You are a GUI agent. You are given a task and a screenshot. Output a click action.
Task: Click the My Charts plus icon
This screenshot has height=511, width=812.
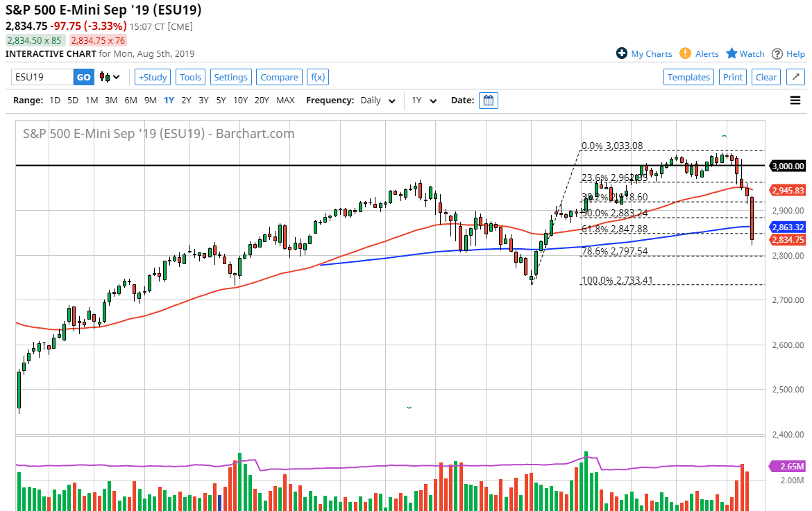621,53
